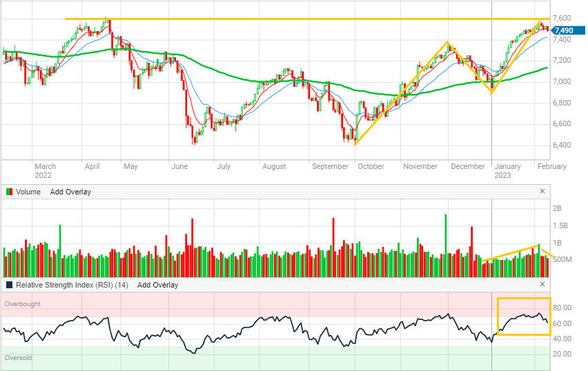Add Overlay to the Volume panel
Image resolution: width=588 pixels, height=371 pixels.
(x=70, y=192)
